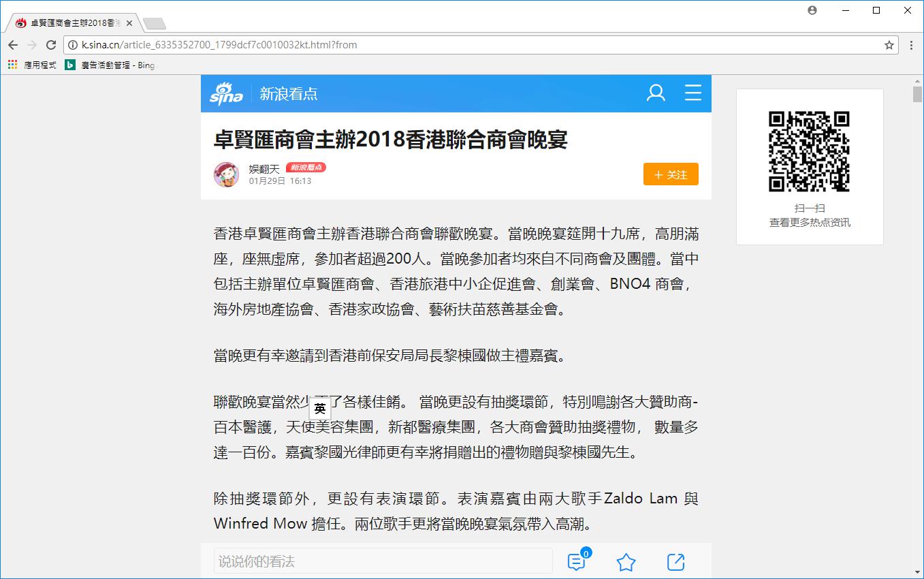Screen dimensions: 924x579
Task: Reload the page with refresh icon
Action: [x=50, y=45]
